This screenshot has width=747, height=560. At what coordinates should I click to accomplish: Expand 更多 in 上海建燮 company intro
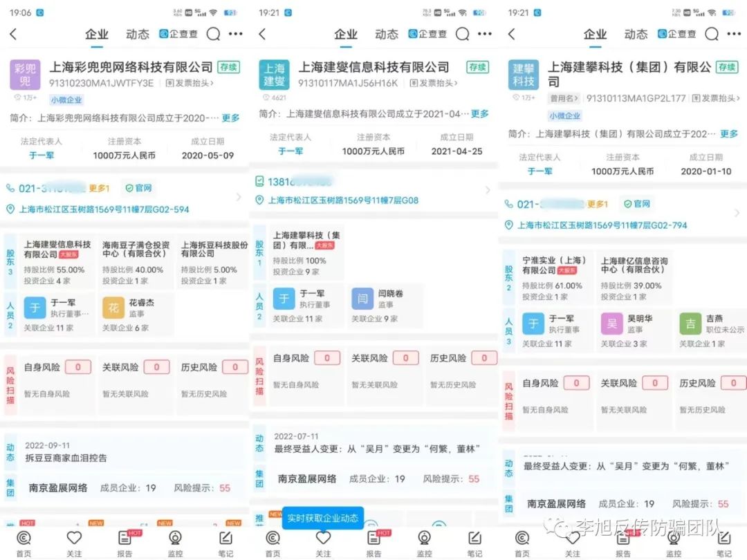point(480,114)
